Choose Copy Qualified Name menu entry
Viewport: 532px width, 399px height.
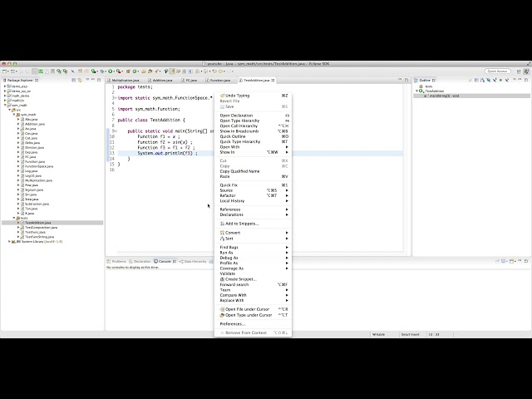tap(253, 171)
